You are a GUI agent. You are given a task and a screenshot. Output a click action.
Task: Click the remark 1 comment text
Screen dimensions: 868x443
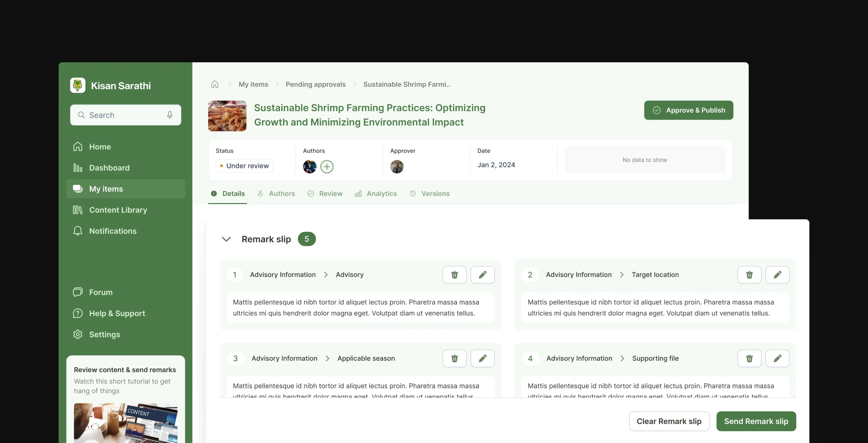pos(356,308)
